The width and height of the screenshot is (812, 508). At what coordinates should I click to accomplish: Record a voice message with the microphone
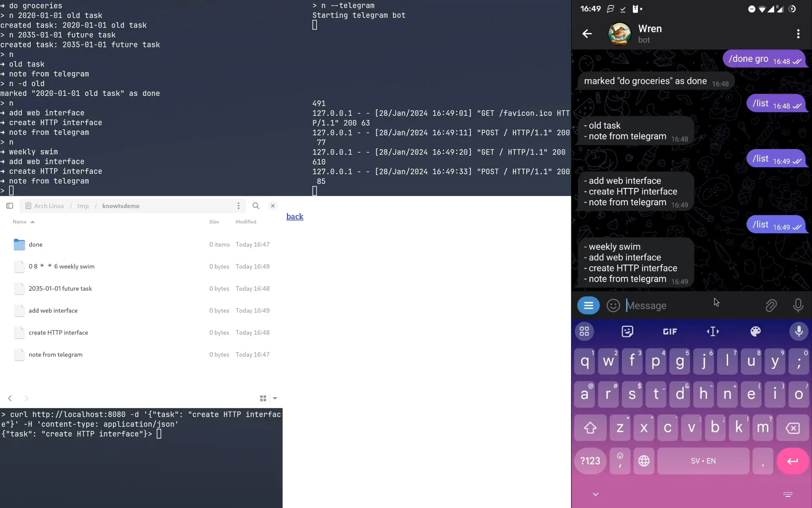[798, 305]
